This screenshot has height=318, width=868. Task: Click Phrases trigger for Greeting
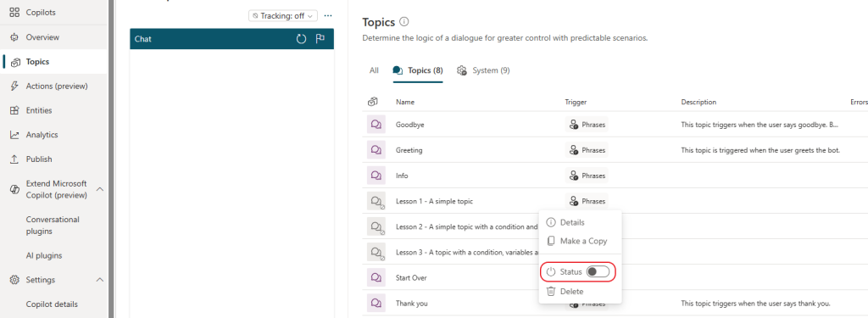coord(587,150)
